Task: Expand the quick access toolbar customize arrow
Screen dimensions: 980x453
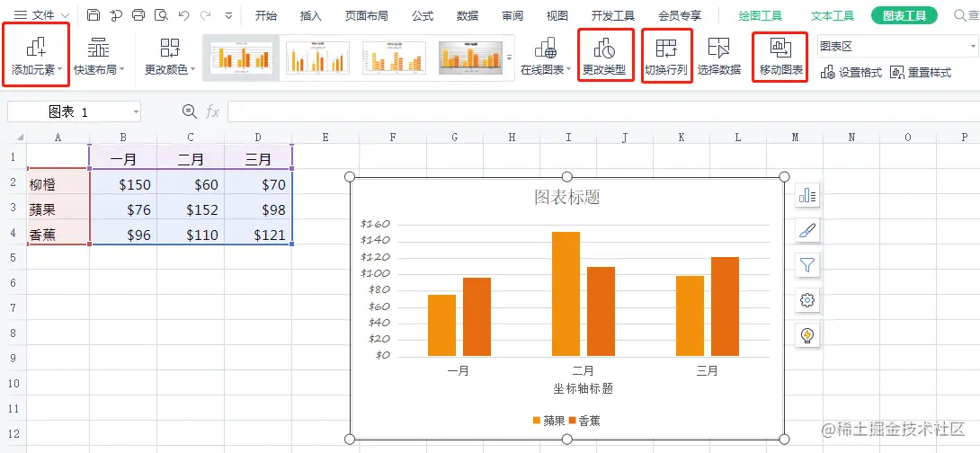Action: (228, 15)
